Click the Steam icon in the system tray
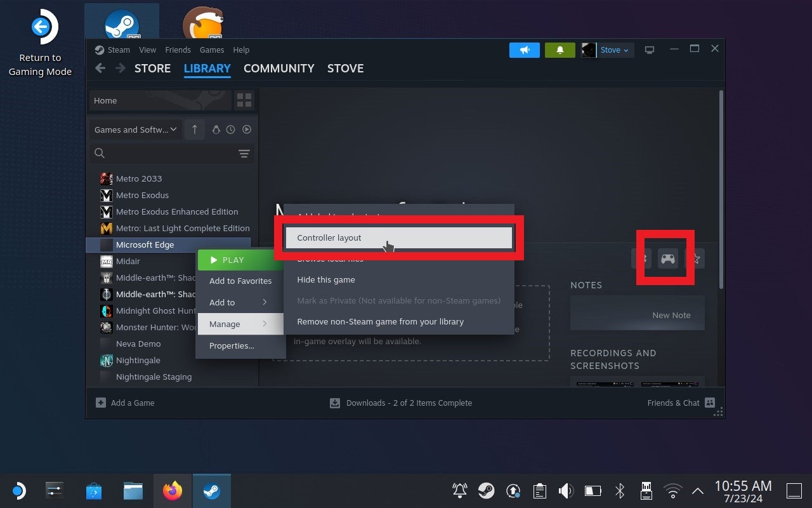This screenshot has width=812, height=508. click(x=487, y=490)
